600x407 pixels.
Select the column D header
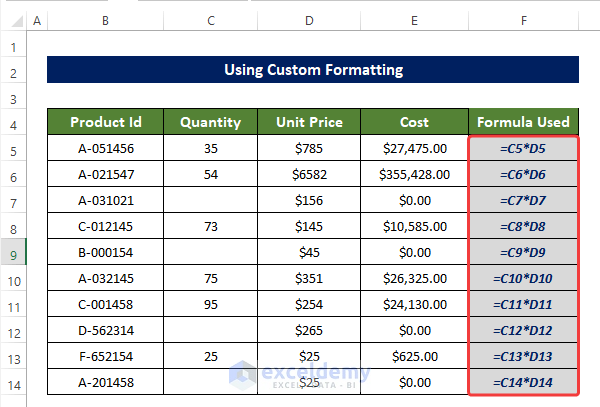click(x=309, y=20)
